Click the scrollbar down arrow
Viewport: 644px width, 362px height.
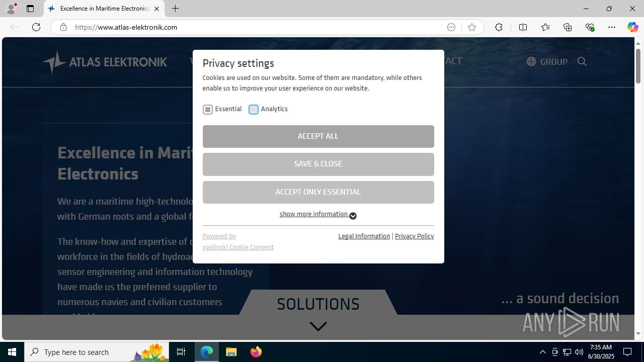[638, 334]
